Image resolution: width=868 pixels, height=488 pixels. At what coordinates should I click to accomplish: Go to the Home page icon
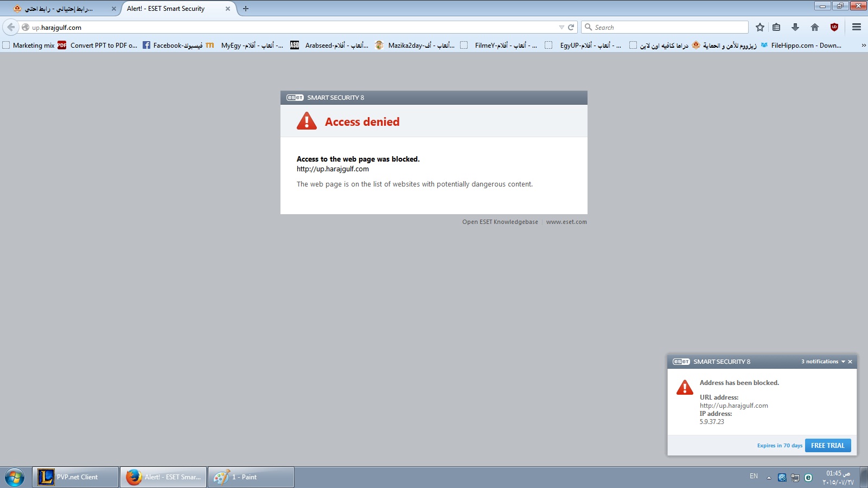tap(815, 27)
